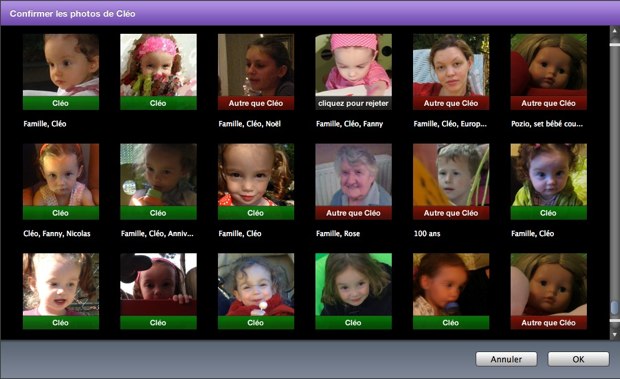Click the 'Famille, Cléo, Fanny' caption

pos(350,124)
